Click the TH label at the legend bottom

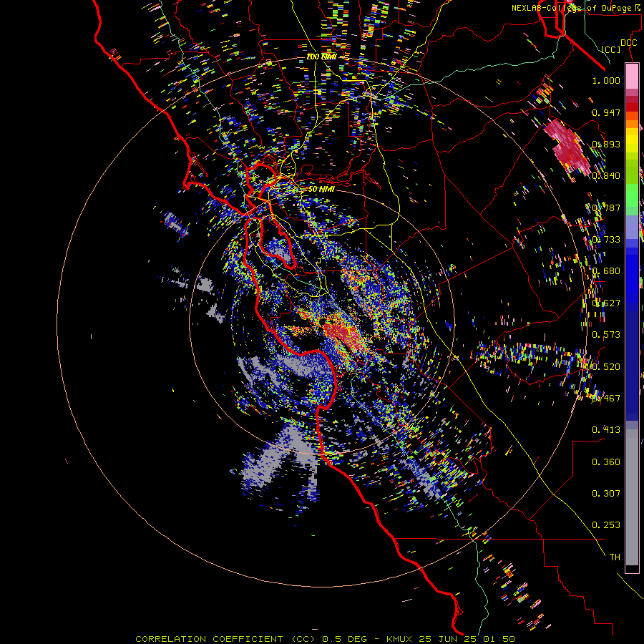point(615,557)
